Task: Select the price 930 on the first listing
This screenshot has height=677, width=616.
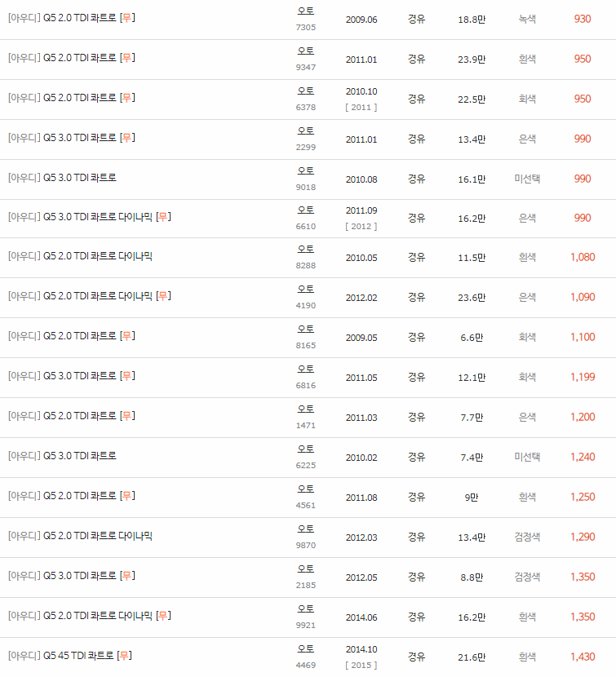Action: point(584,18)
